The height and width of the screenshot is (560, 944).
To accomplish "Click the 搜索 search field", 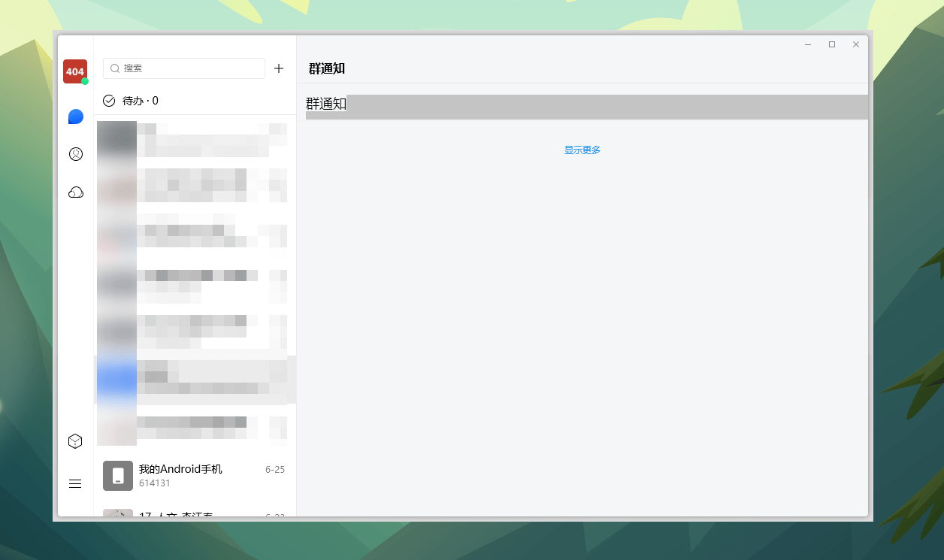I will [184, 68].
